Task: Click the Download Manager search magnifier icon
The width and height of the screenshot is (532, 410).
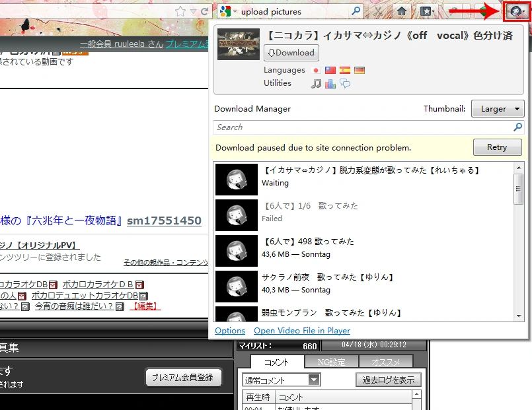Action: pyautogui.click(x=517, y=127)
